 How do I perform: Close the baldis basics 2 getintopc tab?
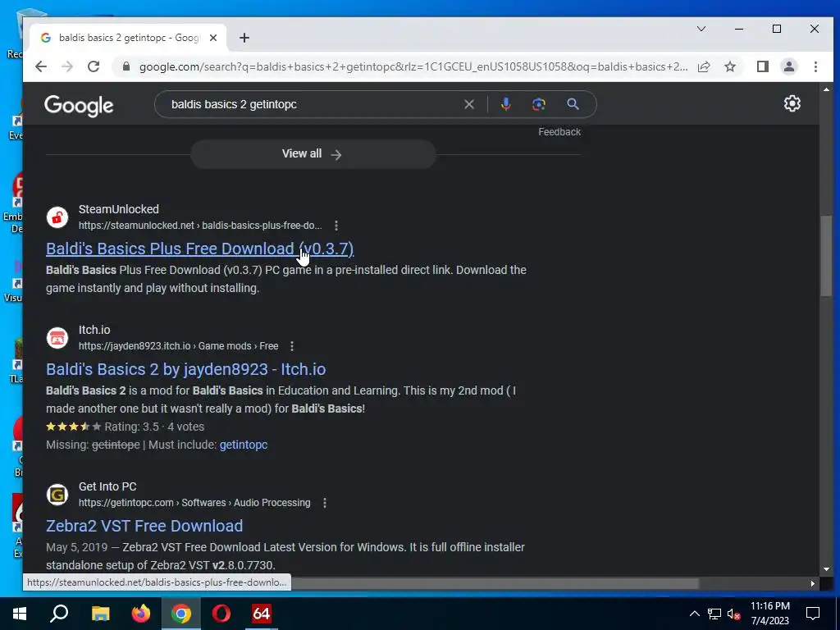213,38
